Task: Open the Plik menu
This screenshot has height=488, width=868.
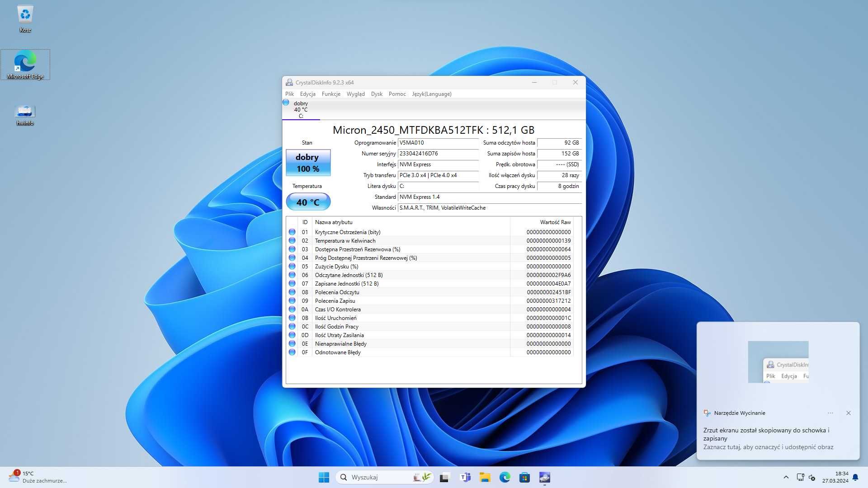Action: [x=289, y=94]
